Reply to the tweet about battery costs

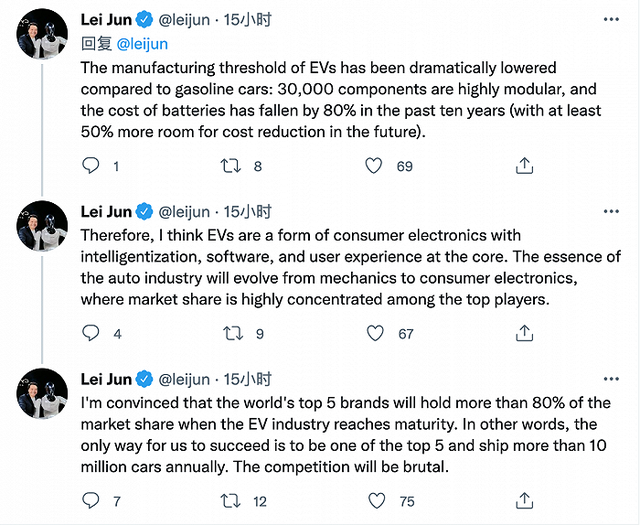(90, 166)
